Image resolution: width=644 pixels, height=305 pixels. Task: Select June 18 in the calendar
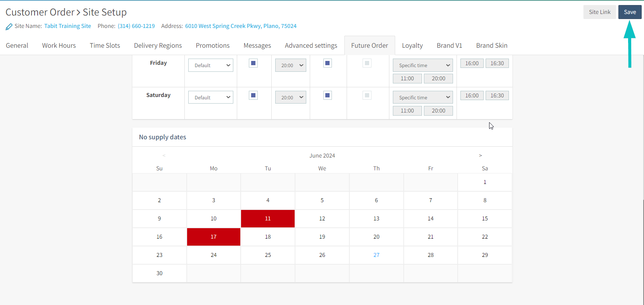pyautogui.click(x=268, y=237)
